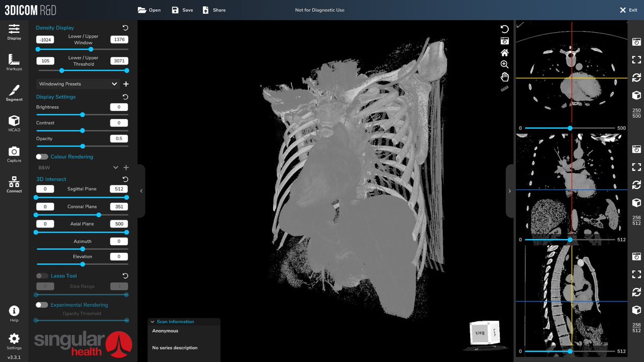
Task: Toggle Experimental Rendering switch
Action: point(42,305)
